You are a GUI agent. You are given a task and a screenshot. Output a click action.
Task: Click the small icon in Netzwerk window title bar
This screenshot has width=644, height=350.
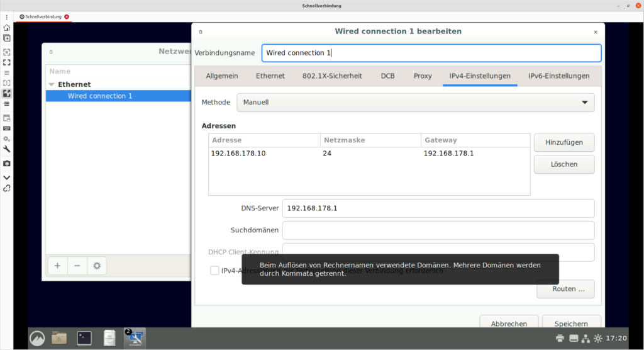pos(51,52)
